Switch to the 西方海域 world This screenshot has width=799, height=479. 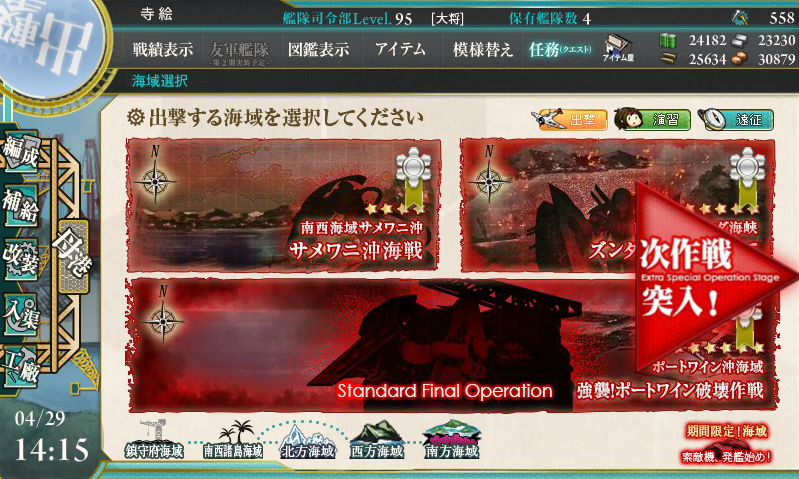[377, 440]
